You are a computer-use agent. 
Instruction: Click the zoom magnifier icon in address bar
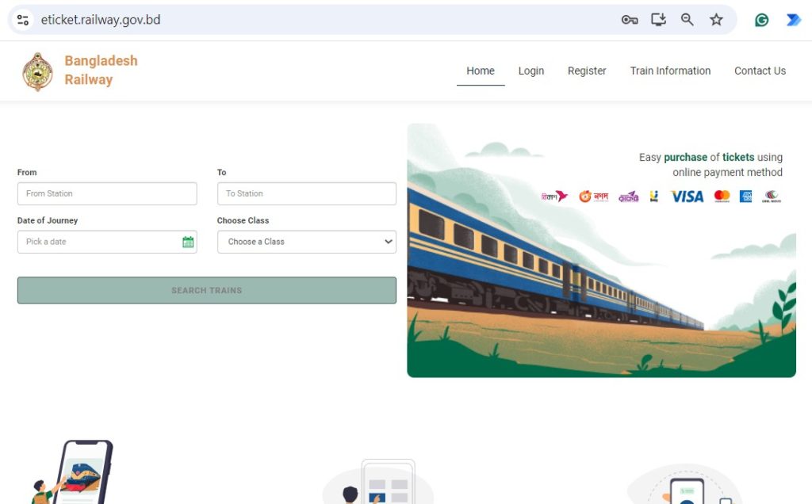[x=688, y=20]
